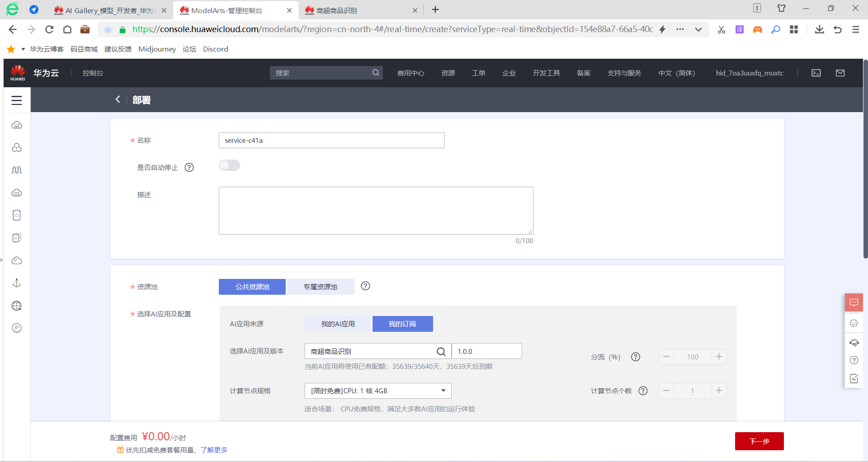Increase the 分流 (%) value with plus

(719, 357)
